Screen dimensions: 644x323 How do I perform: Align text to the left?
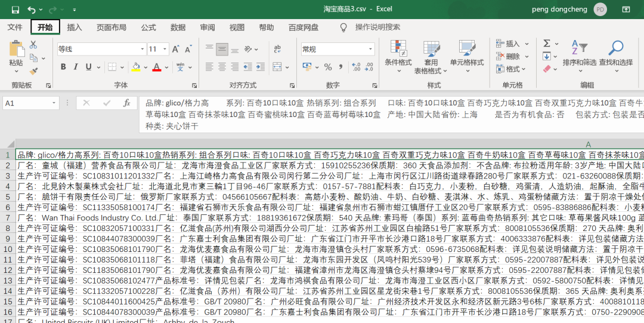[209, 67]
